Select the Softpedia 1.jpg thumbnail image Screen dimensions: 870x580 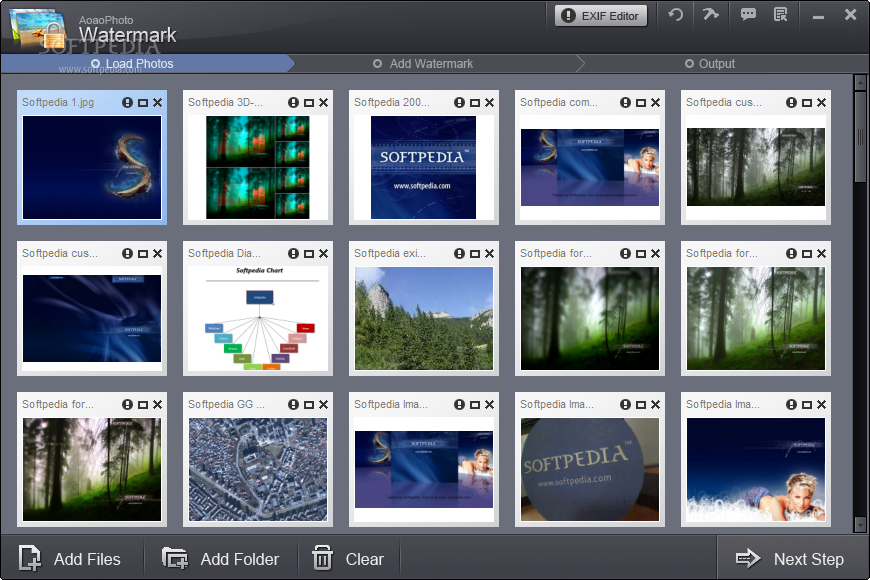(x=92, y=168)
